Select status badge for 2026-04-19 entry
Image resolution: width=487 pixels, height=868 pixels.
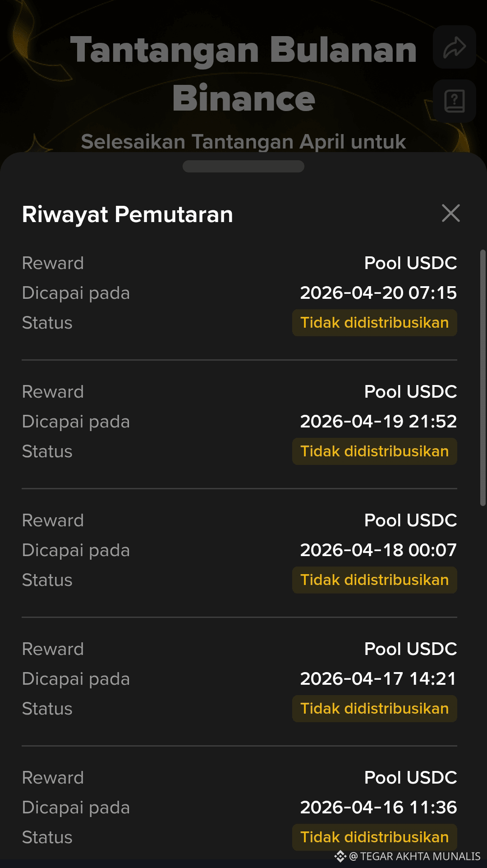[x=375, y=451]
